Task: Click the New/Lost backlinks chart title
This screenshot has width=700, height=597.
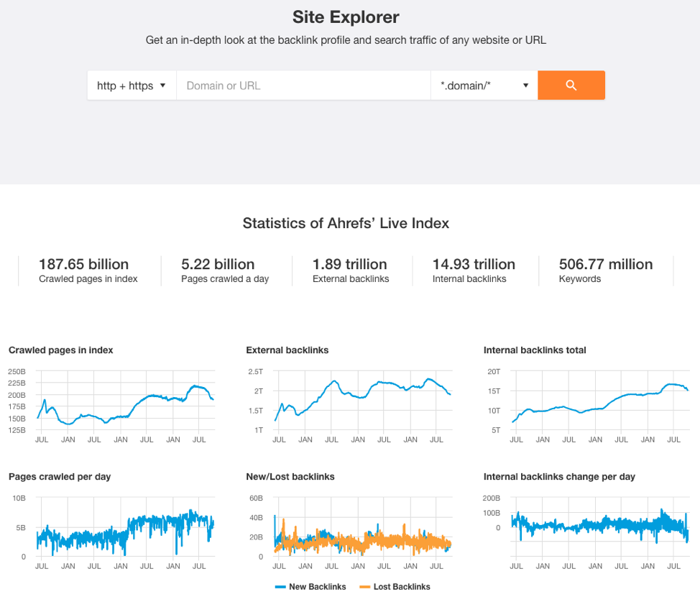Action: (x=290, y=477)
